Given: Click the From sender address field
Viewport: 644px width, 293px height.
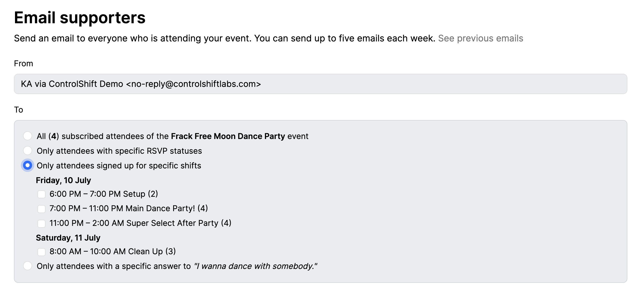Looking at the screenshot, I should (320, 84).
